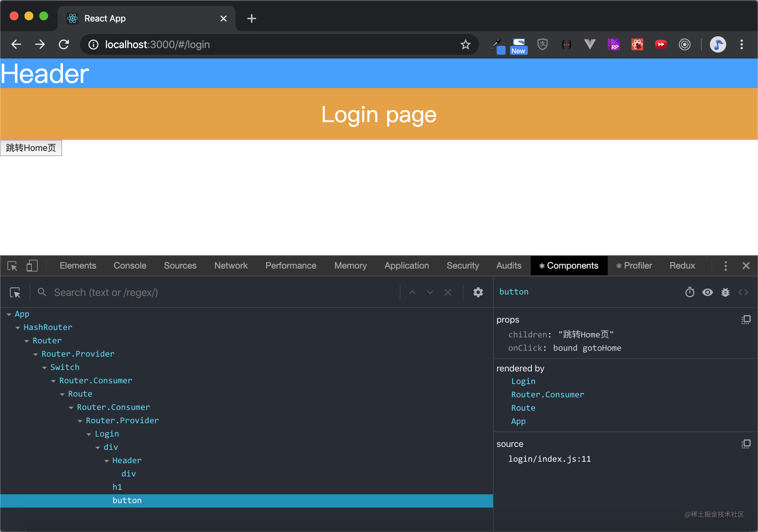Jump to Router.Consumer in rendered by list

(548, 395)
